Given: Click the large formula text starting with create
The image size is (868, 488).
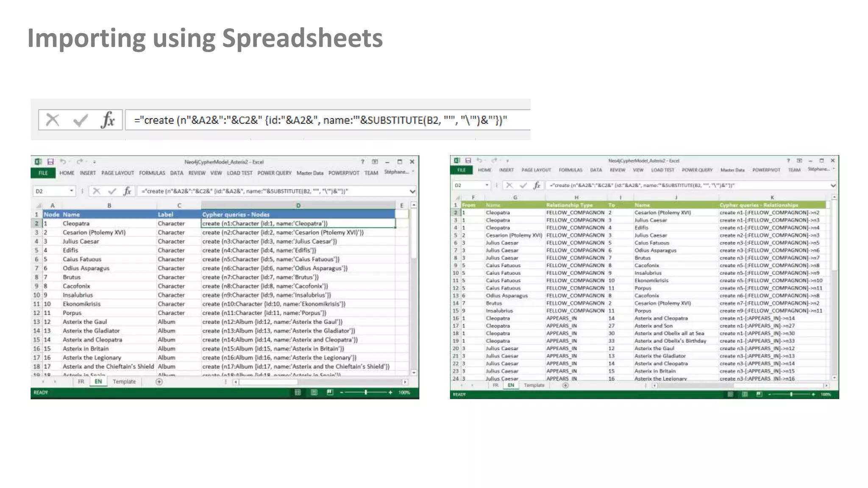Looking at the screenshot, I should 320,120.
